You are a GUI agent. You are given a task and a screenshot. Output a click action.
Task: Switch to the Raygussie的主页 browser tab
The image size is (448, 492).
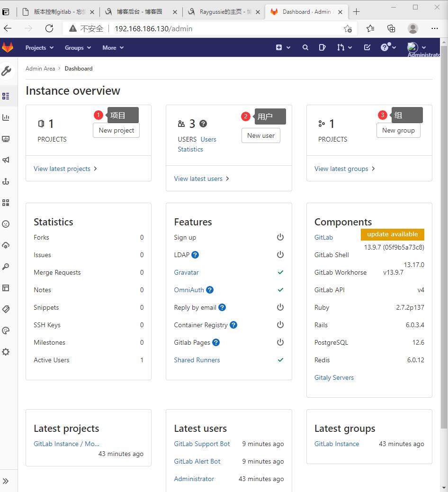coord(224,12)
